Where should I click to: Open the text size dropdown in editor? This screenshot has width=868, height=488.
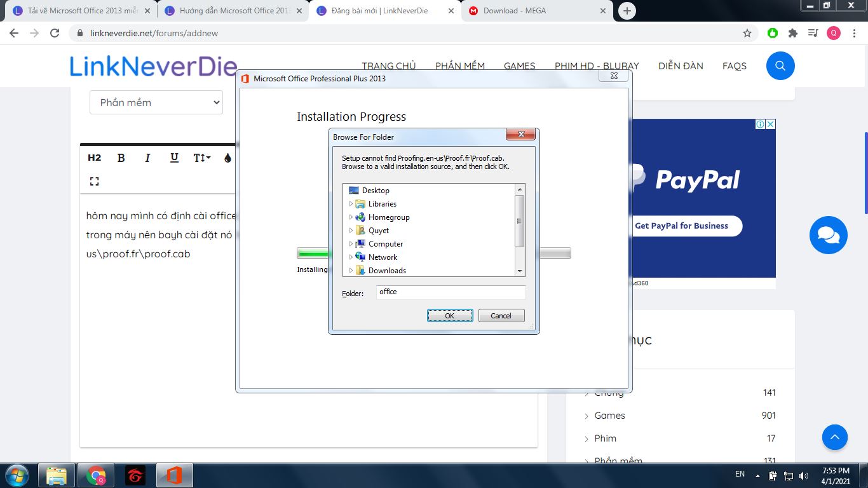click(x=201, y=158)
